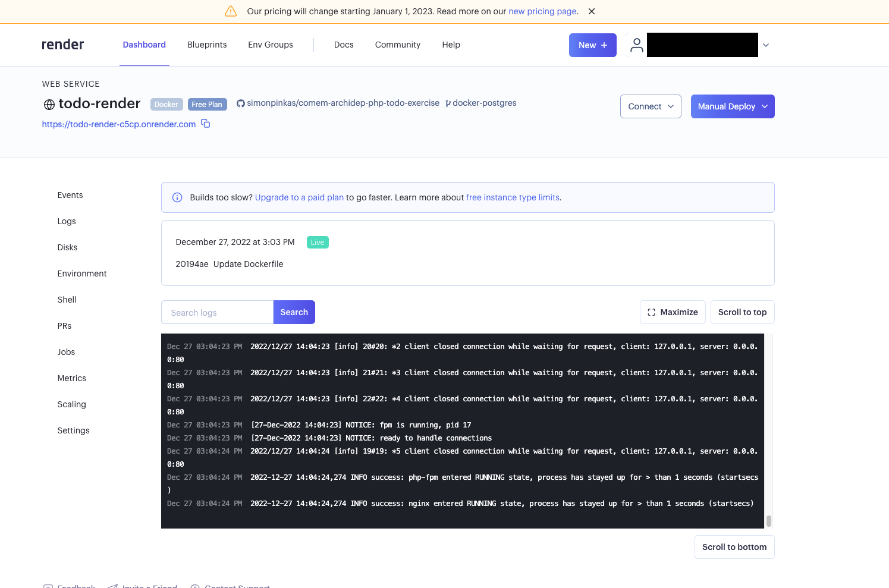
Task: Open the Manual Deploy dropdown
Action: [x=732, y=106]
